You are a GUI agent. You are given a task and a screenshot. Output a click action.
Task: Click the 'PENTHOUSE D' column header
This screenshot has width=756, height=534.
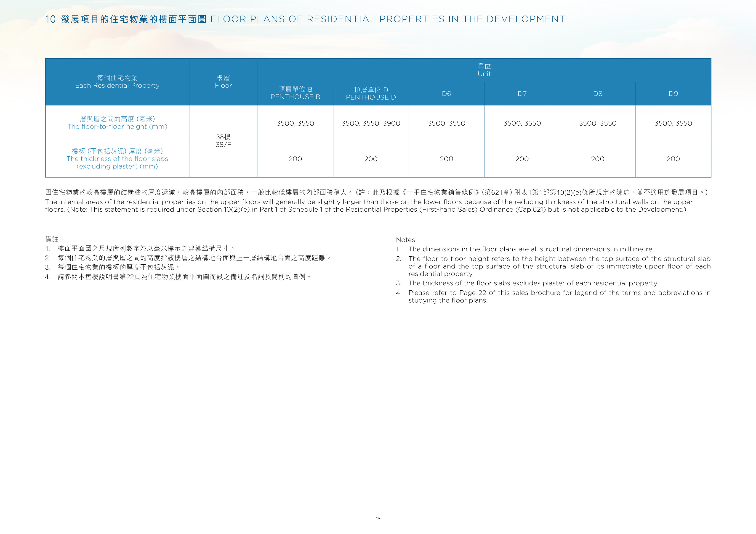click(x=371, y=93)
